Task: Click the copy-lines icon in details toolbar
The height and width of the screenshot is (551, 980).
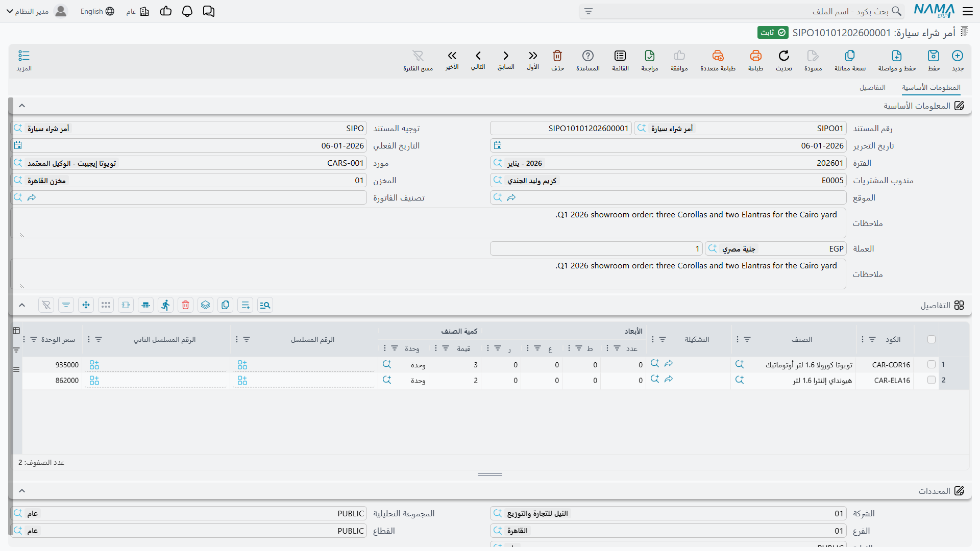Action: [x=226, y=305]
